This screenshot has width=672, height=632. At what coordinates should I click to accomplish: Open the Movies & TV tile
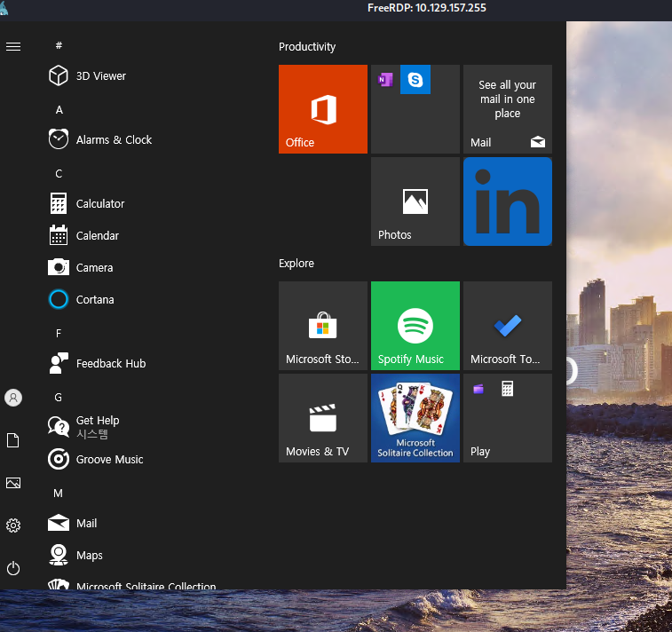(x=323, y=418)
